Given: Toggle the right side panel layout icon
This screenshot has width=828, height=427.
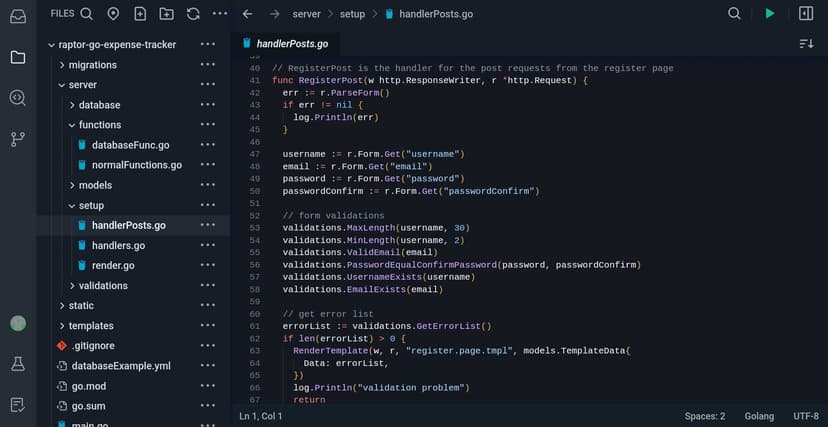Looking at the screenshot, I should tap(806, 14).
